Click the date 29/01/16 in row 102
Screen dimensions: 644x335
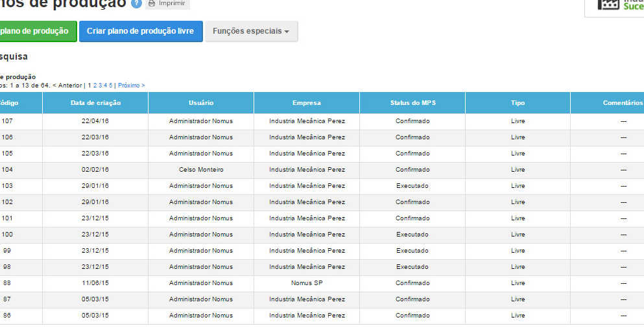[95, 202]
